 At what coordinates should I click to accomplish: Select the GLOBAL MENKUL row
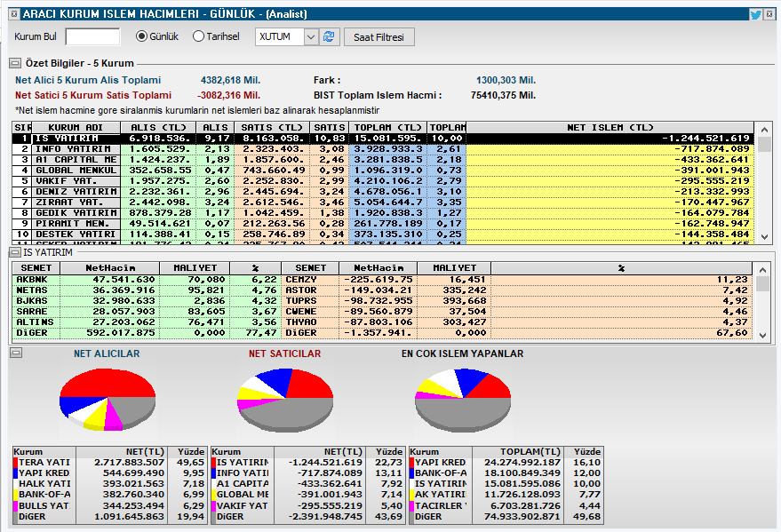(x=383, y=171)
